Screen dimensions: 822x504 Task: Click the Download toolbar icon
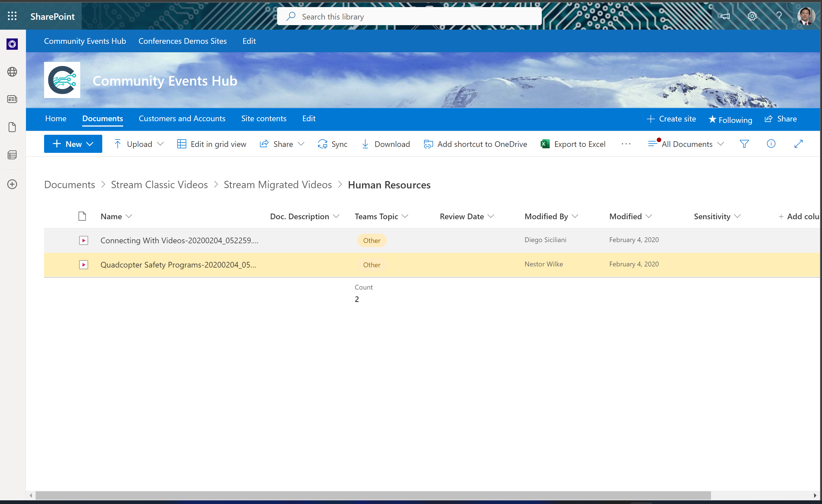tap(366, 144)
